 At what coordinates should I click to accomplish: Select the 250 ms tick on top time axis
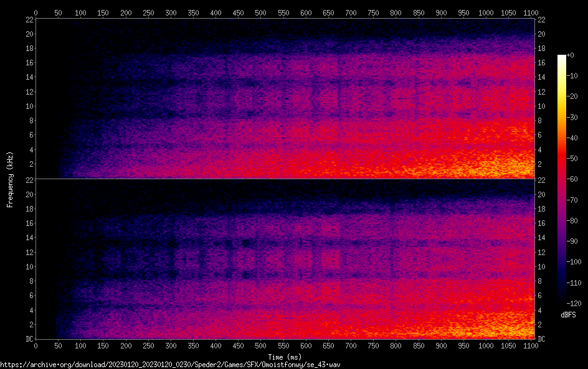click(148, 12)
